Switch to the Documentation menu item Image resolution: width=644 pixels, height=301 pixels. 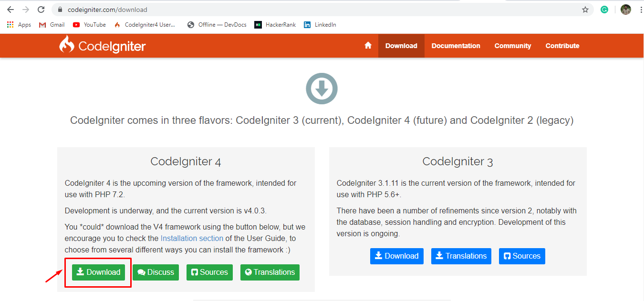(x=456, y=45)
